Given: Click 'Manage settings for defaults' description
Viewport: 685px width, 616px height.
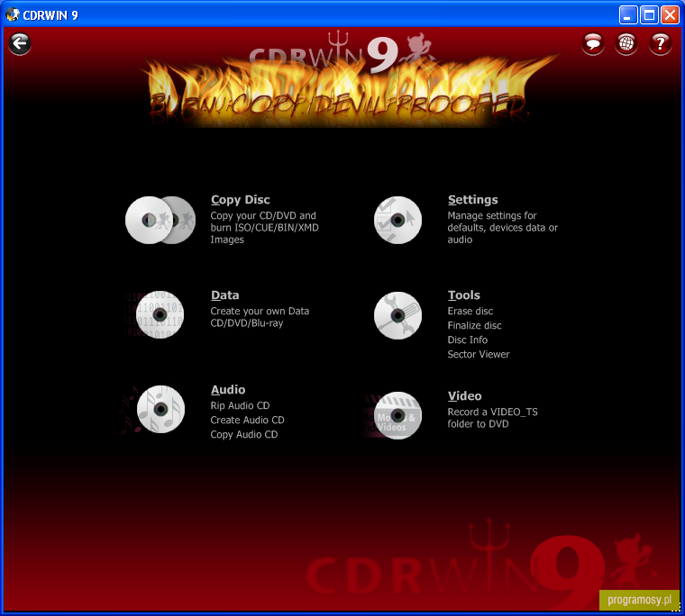Looking at the screenshot, I should (502, 228).
